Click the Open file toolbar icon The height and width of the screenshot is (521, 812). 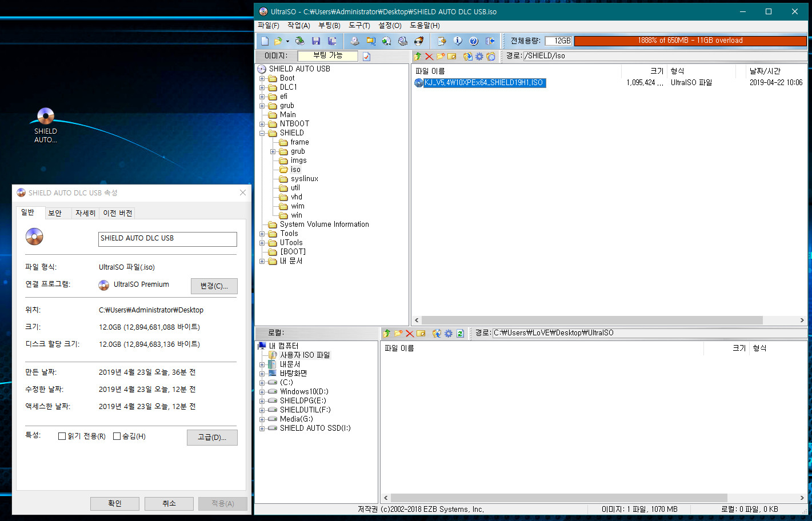[x=278, y=41]
